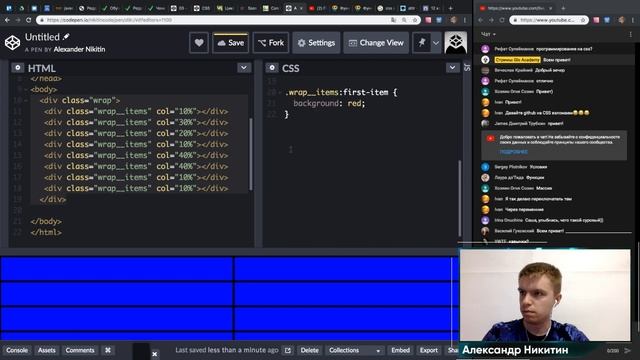The width and height of the screenshot is (640, 360).
Task: Click the HTML editor vertical scrollbar
Action: coord(251,154)
